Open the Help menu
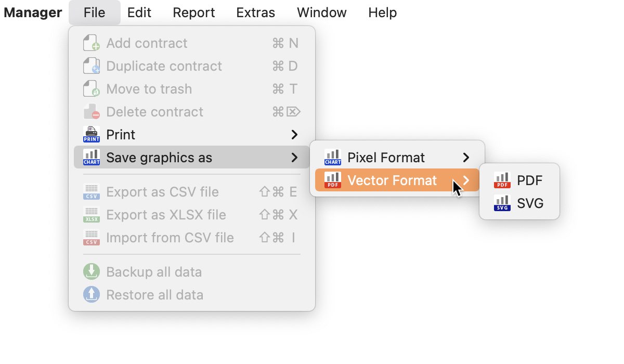Viewport: 624px width, 364px height. pyautogui.click(x=383, y=12)
